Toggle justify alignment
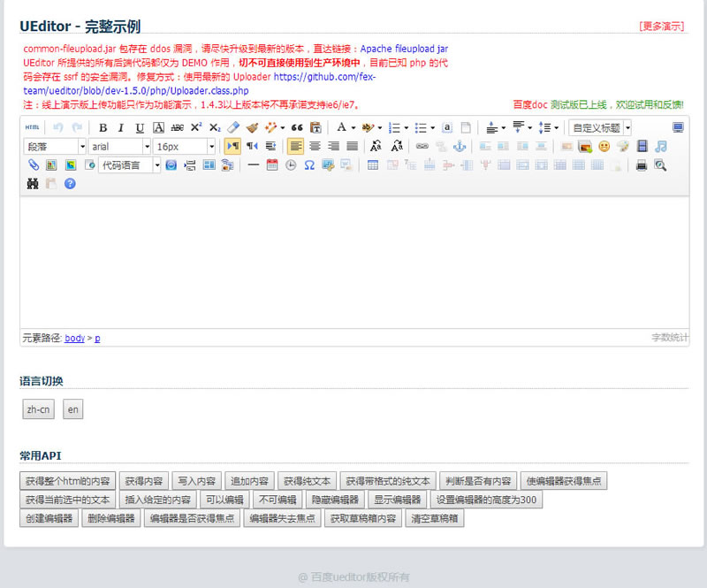This screenshot has width=707, height=588. [x=352, y=146]
